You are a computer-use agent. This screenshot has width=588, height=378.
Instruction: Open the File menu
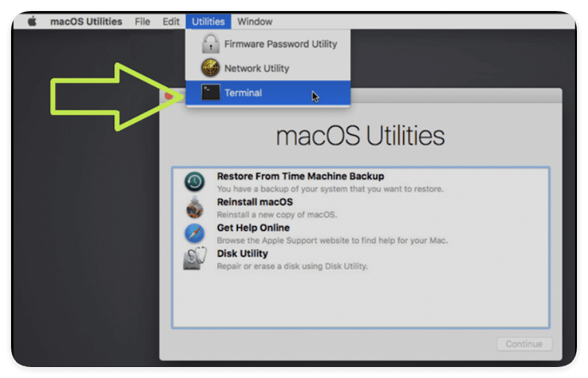143,21
